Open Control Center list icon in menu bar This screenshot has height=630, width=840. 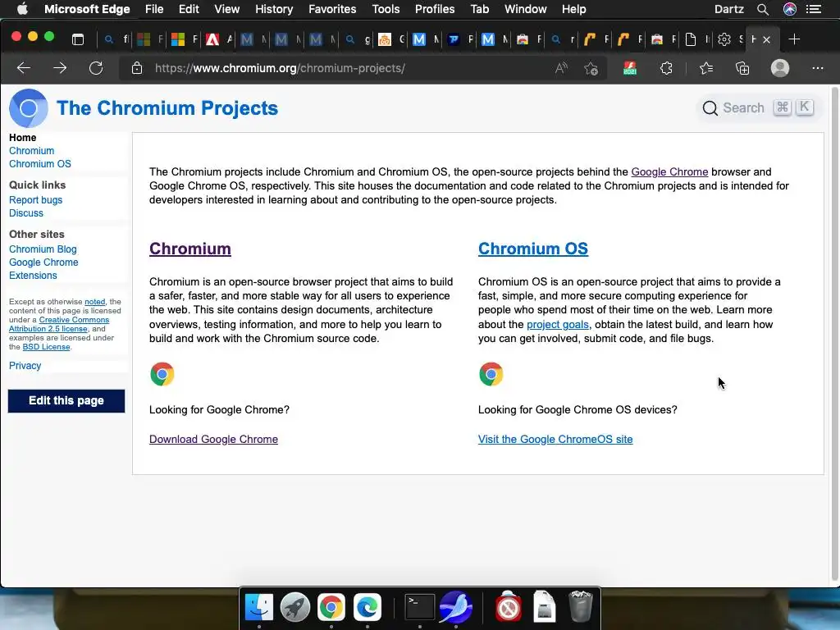point(814,9)
